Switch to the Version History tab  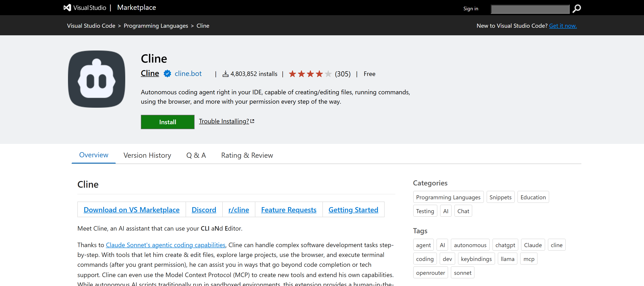click(x=147, y=155)
